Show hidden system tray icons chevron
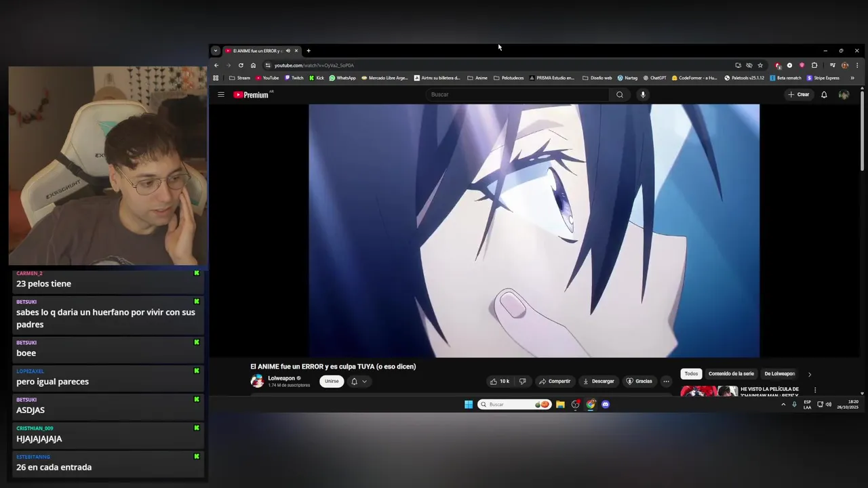 coord(783,405)
